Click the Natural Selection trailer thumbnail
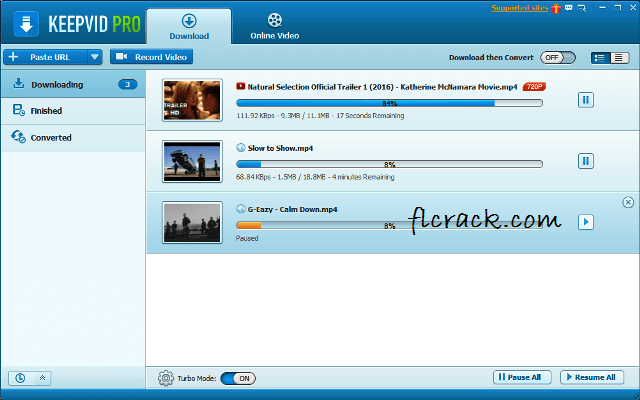The width and height of the screenshot is (640, 400). click(192, 100)
